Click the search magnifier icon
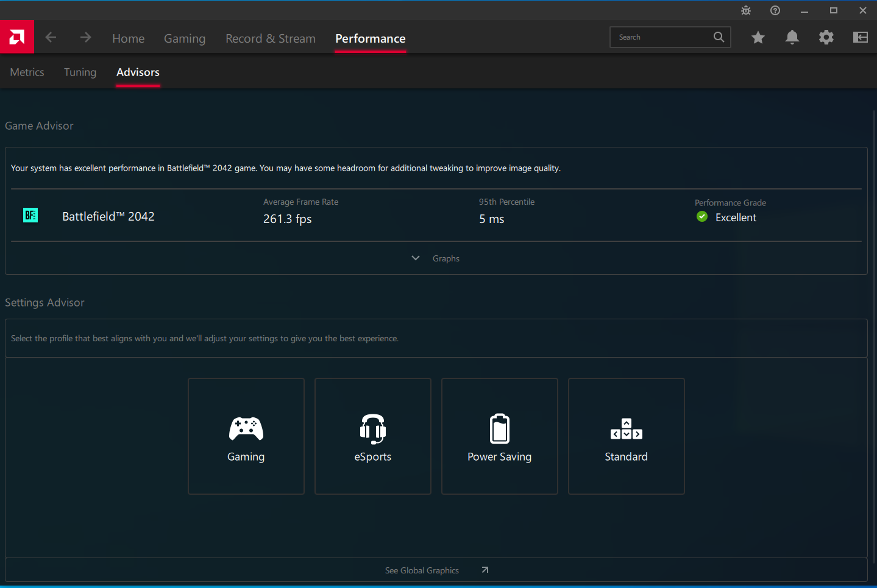Viewport: 877px width, 588px height. pos(719,37)
